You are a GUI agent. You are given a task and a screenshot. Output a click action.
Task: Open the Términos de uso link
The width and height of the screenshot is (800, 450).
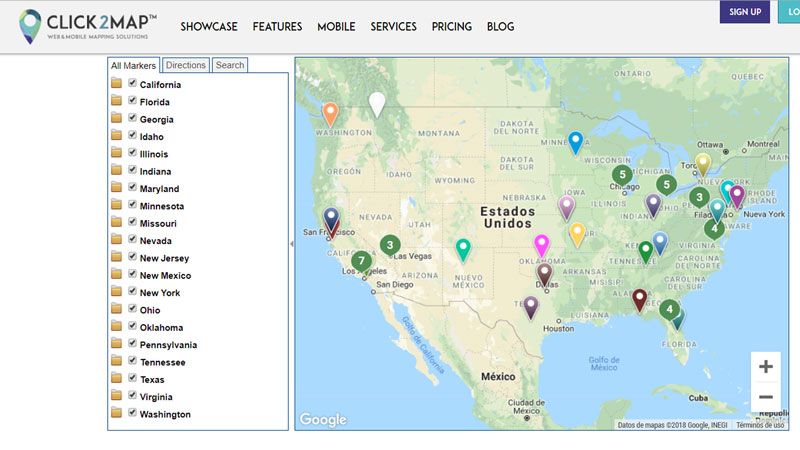tap(760, 425)
